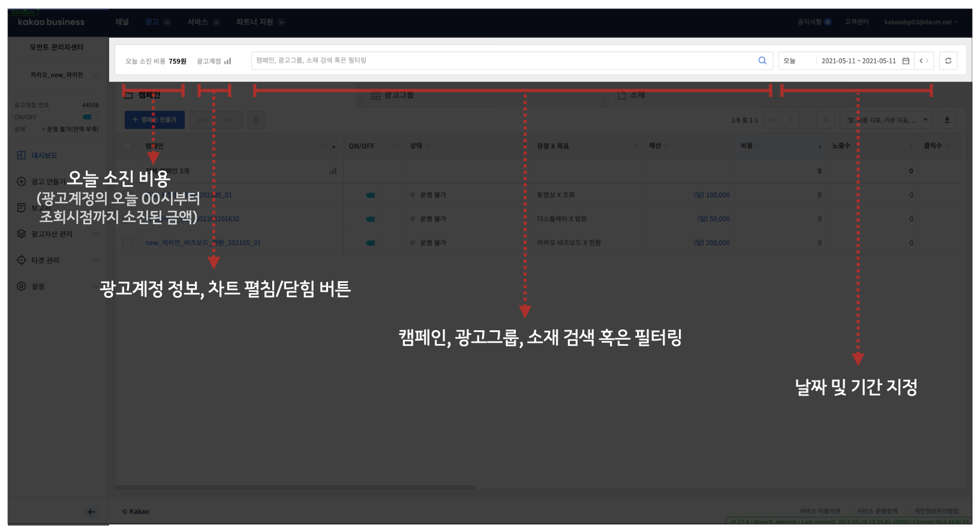Image resolution: width=980 pixels, height=531 pixels.
Task: Open the 오늘 period preset dropdown
Action: 796,61
